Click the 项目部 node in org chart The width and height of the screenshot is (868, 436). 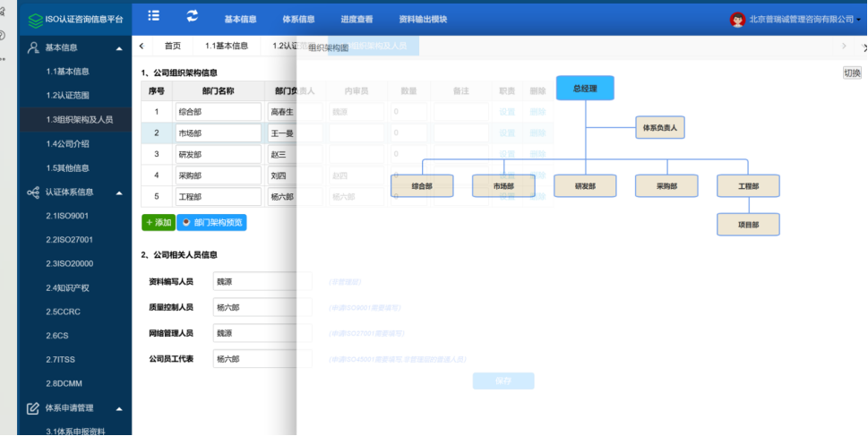(x=749, y=225)
